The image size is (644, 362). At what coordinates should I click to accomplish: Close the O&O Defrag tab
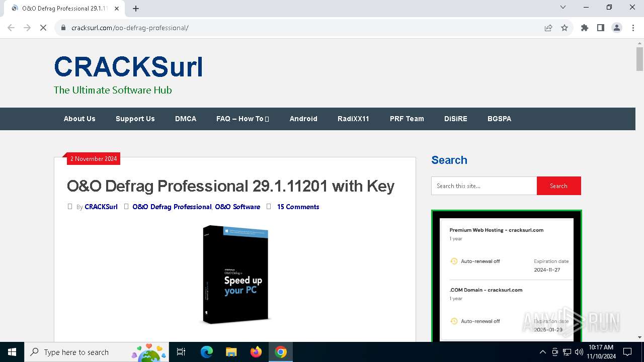117,8
